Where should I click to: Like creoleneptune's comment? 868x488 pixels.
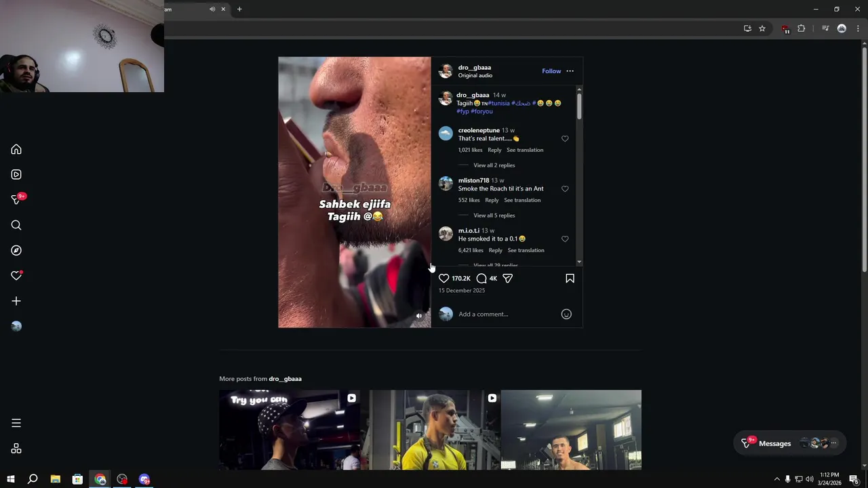tap(565, 138)
